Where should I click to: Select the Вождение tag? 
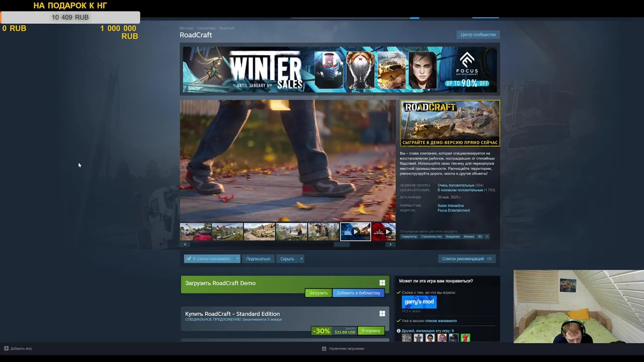(x=453, y=236)
